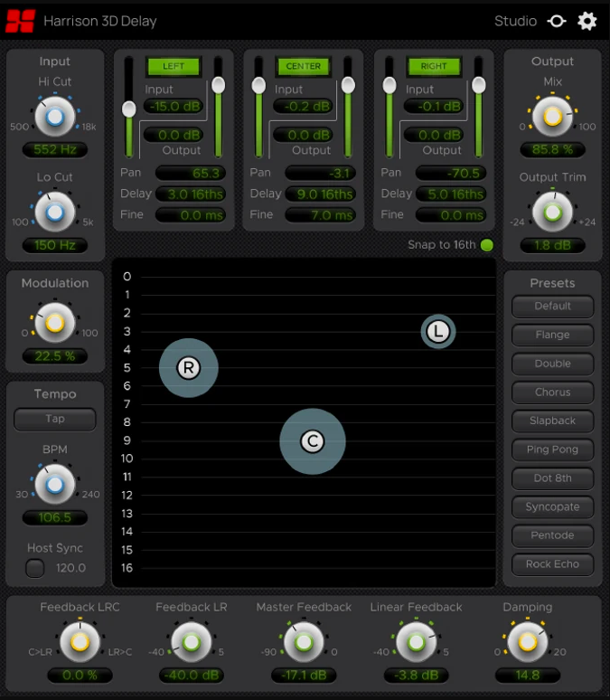Viewport: 610px width, 700px height.
Task: Click the Damping knob
Action: coord(528,642)
